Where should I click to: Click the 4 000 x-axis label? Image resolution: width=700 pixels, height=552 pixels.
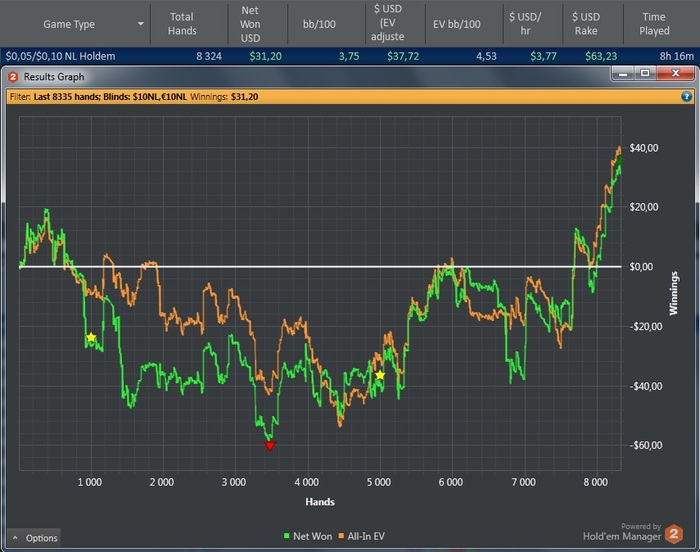click(x=307, y=482)
